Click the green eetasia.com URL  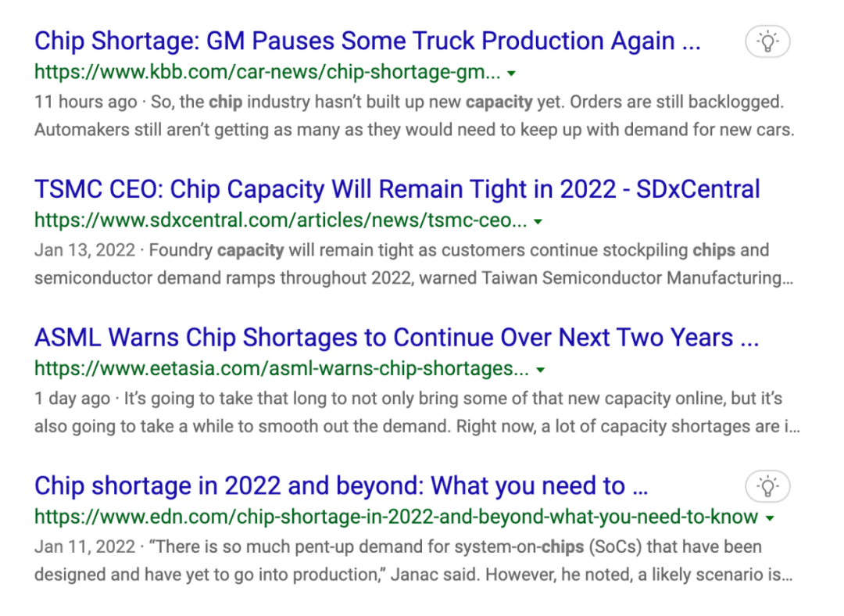coord(281,369)
